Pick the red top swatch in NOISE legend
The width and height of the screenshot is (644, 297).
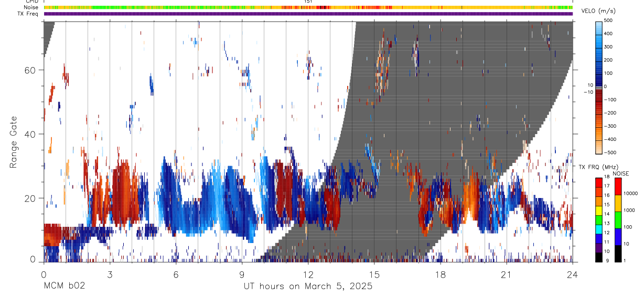[x=618, y=186]
